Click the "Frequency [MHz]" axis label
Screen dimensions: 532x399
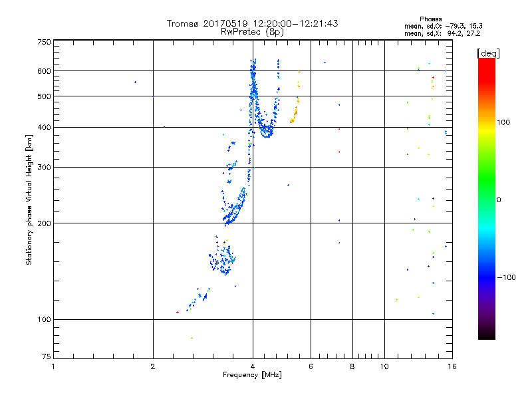coord(252,375)
